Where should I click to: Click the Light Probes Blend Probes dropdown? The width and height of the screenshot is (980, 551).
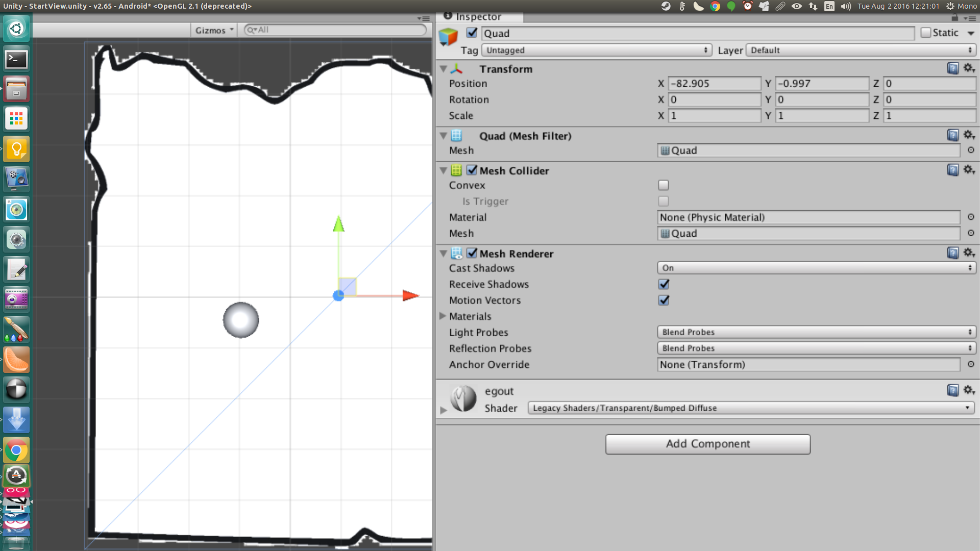(816, 332)
